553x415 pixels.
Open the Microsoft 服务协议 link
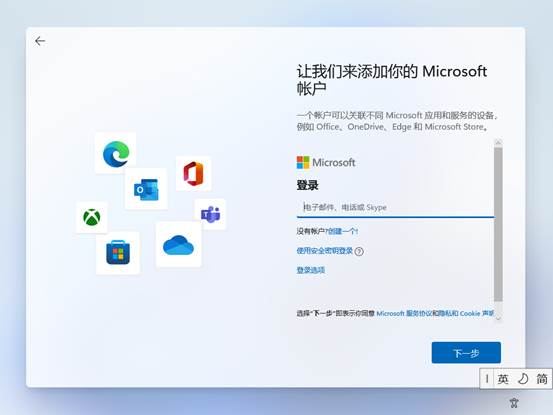pos(404,313)
